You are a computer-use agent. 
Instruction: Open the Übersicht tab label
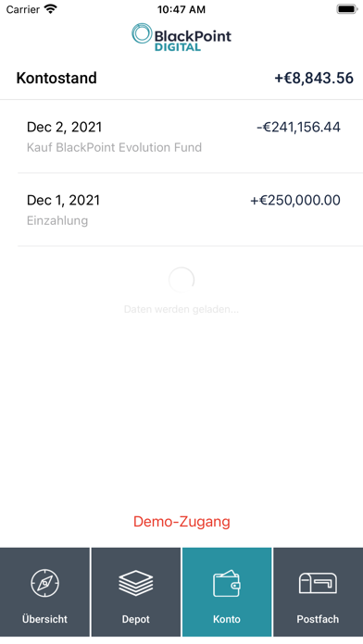[x=44, y=619]
